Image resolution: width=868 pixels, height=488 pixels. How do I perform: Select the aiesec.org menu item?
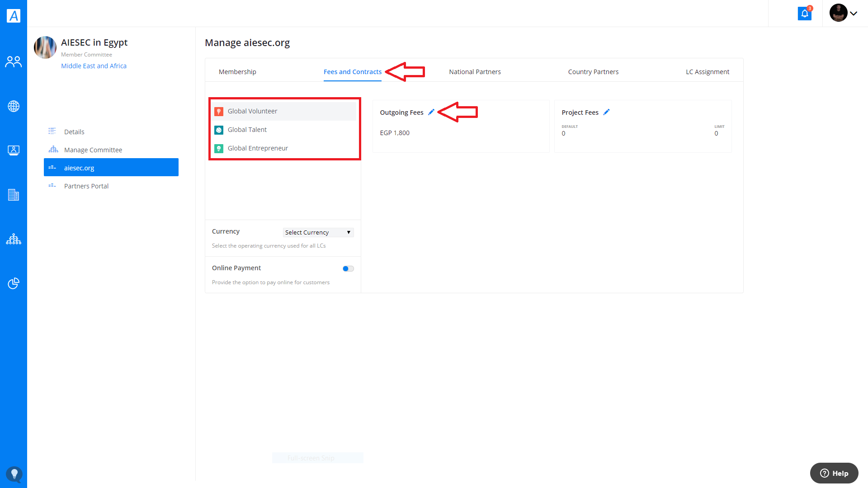[111, 167]
